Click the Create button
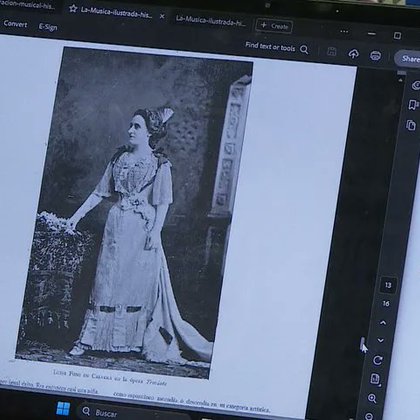420x420 pixels. (274, 26)
